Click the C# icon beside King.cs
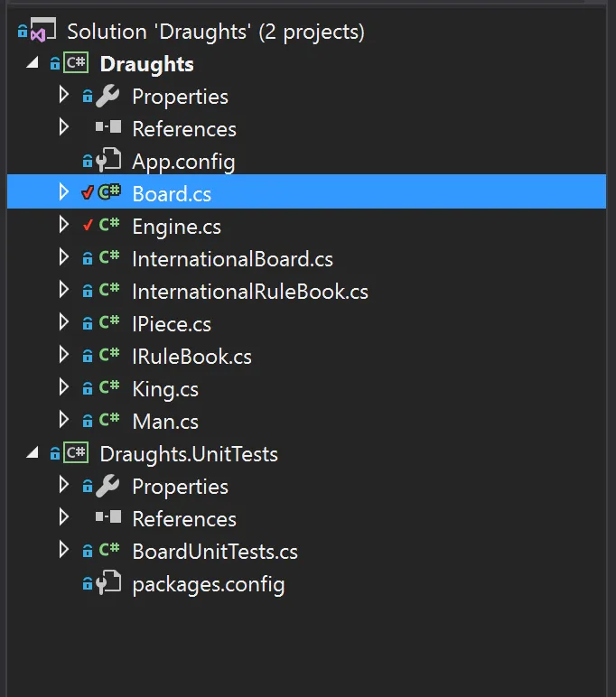The height and width of the screenshot is (697, 616). [x=109, y=389]
